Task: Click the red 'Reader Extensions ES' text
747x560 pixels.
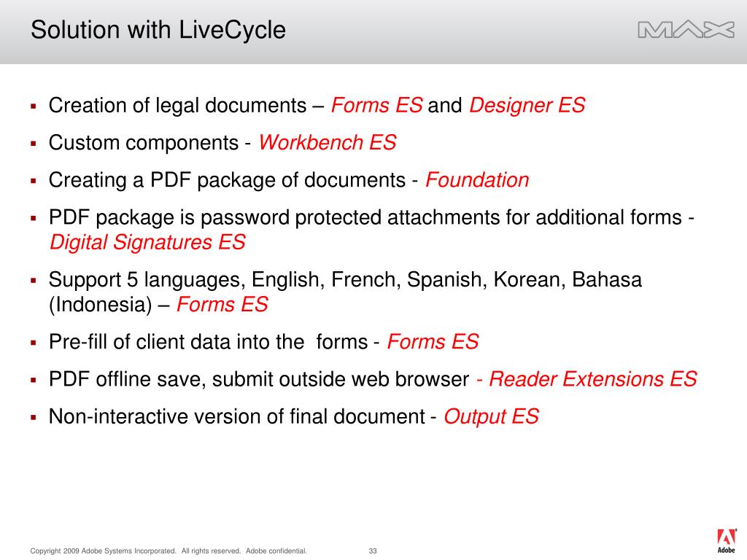Action: [x=592, y=379]
